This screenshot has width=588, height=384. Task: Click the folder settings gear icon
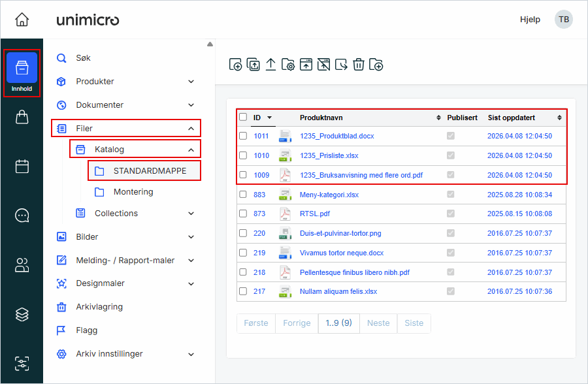click(x=288, y=64)
